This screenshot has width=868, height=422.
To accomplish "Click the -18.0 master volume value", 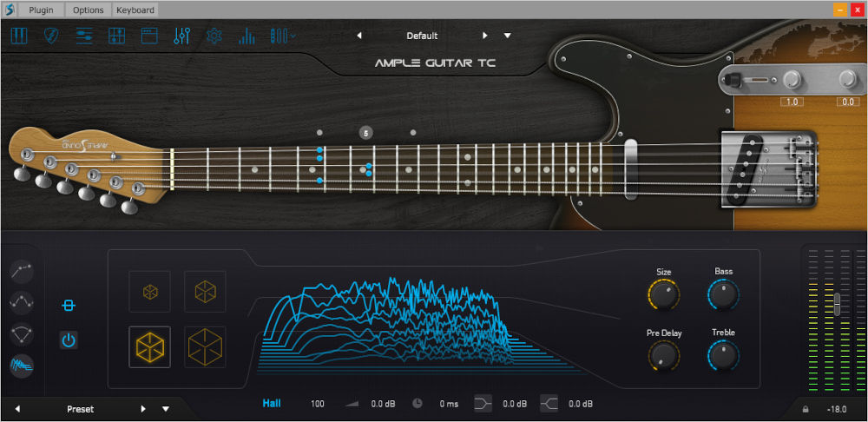I will click(x=837, y=409).
